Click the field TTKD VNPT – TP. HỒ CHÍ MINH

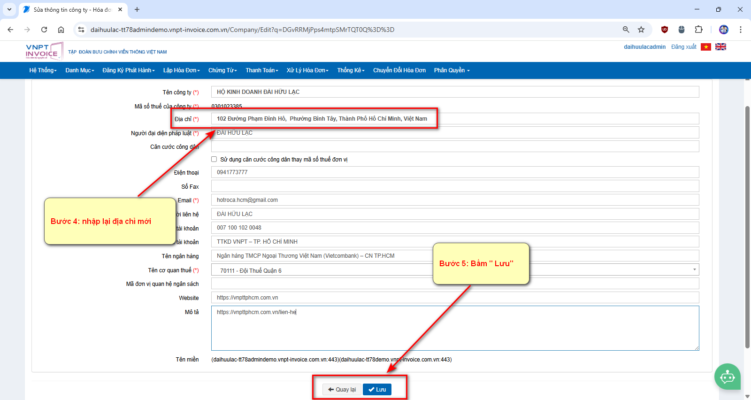455,241
